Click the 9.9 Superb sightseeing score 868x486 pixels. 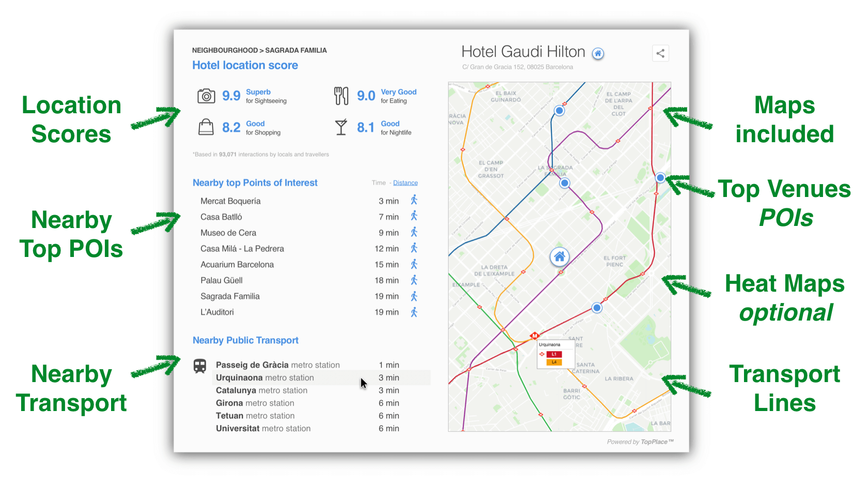(x=254, y=96)
